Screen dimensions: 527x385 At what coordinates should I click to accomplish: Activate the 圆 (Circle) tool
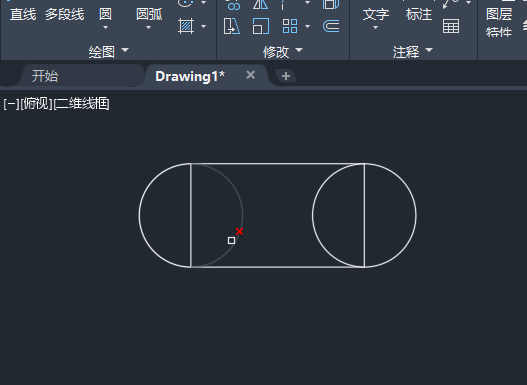click(106, 14)
